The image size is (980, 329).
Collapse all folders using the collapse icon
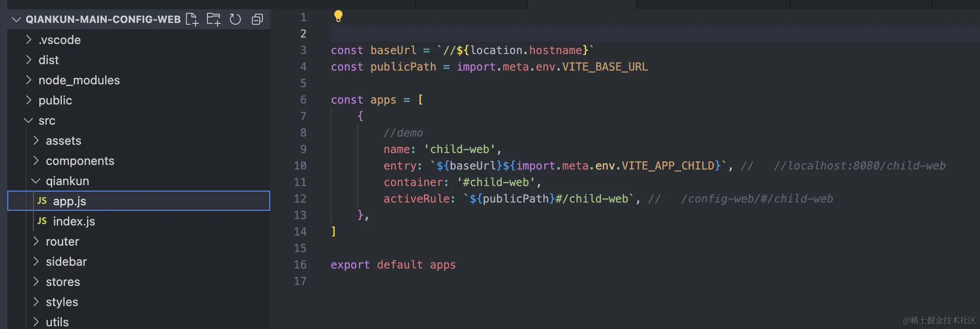tap(257, 19)
